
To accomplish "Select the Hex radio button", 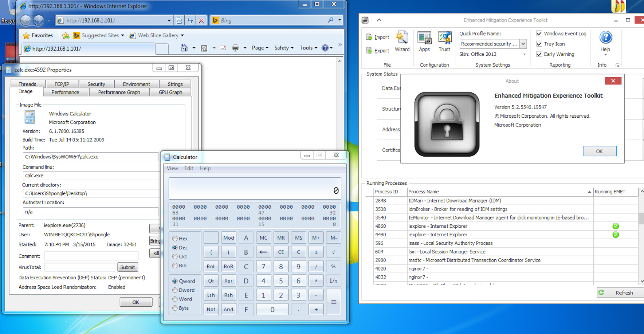I will click(x=175, y=238).
